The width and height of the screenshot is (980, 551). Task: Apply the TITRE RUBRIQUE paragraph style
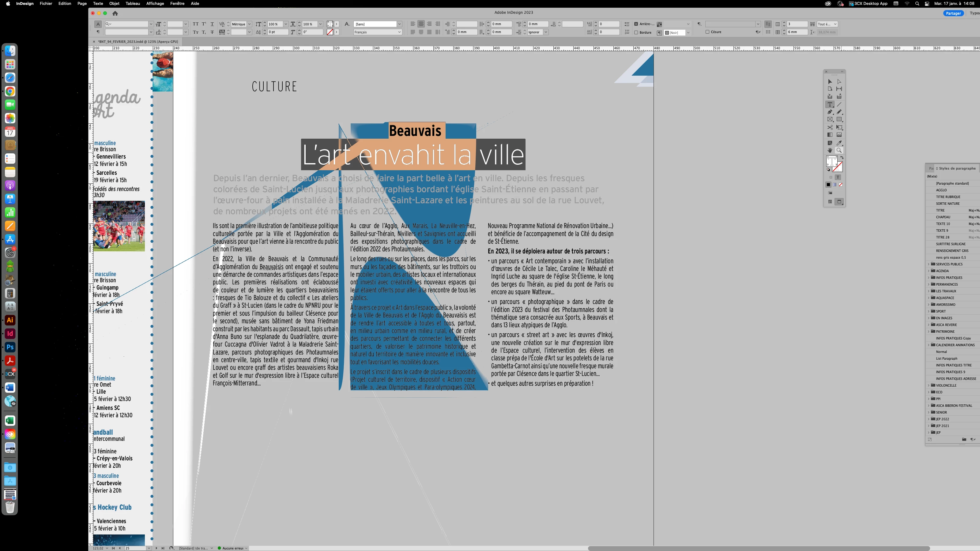[x=948, y=197]
